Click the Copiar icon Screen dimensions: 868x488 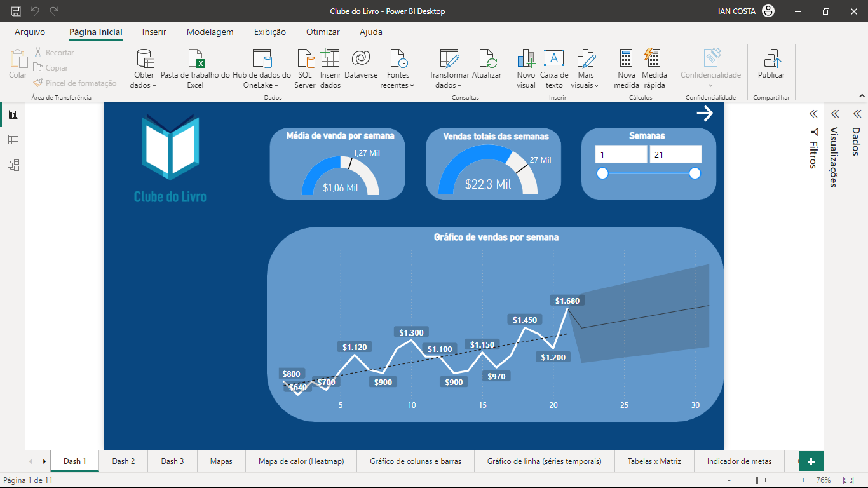coord(38,68)
